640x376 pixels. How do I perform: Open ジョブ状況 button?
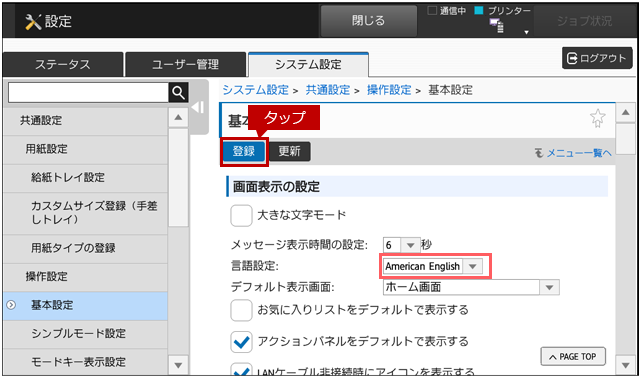584,21
